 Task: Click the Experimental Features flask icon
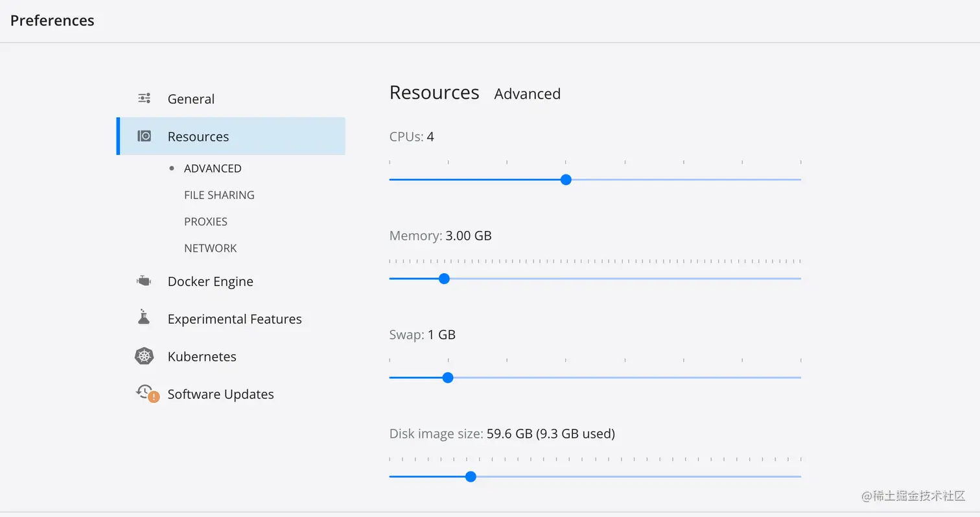pos(144,317)
